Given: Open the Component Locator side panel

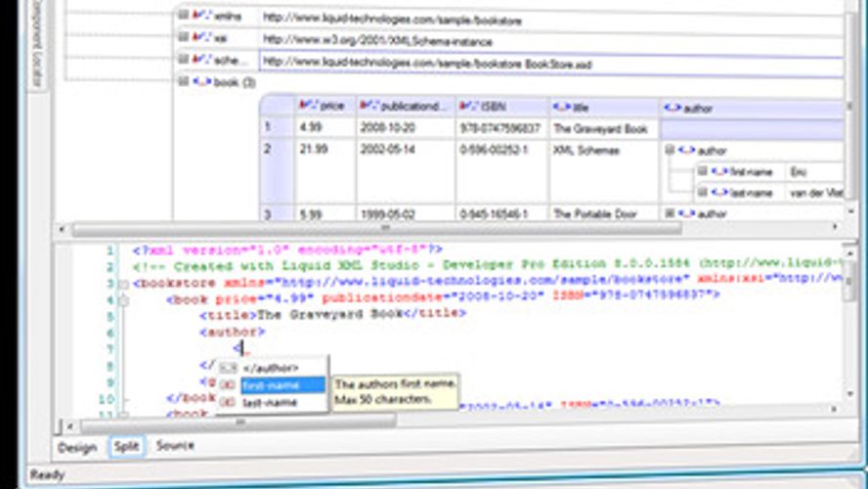Looking at the screenshot, I should click(x=36, y=43).
